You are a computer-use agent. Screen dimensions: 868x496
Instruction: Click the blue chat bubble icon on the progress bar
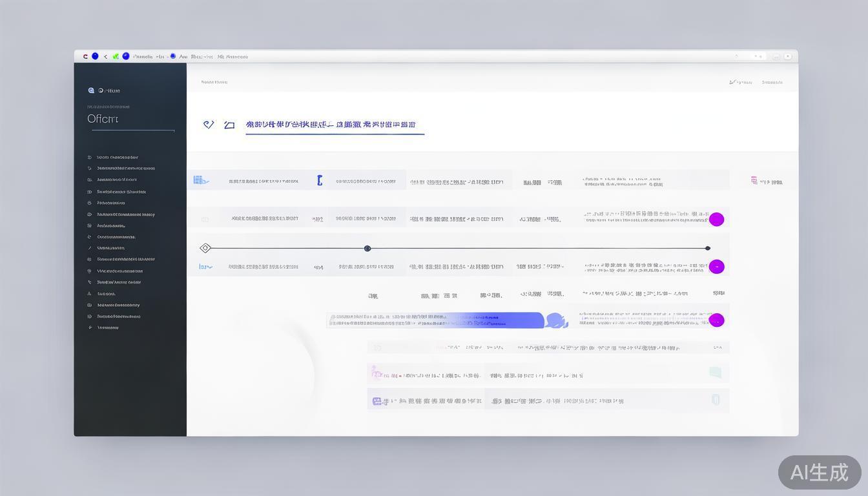pos(555,320)
